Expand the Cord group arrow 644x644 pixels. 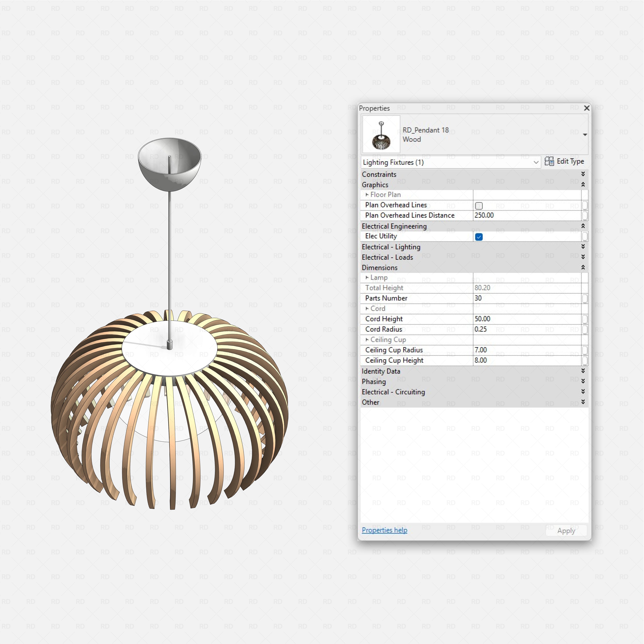coord(367,309)
